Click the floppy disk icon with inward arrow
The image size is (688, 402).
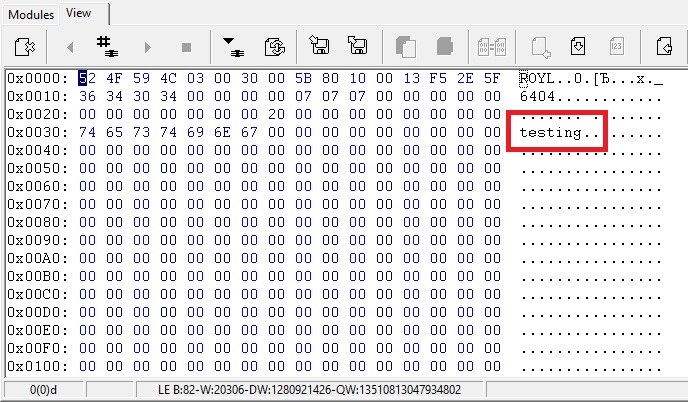point(319,45)
